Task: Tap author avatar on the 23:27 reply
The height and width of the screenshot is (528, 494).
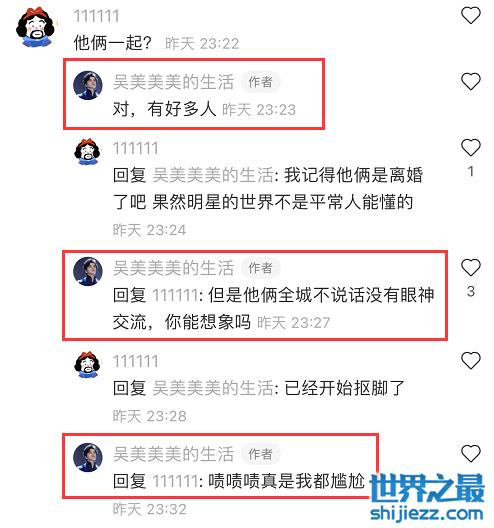Action: (x=88, y=271)
